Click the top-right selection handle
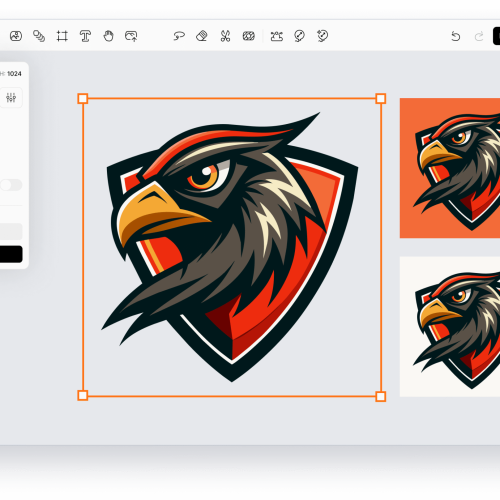The image size is (500, 500). [x=381, y=99]
